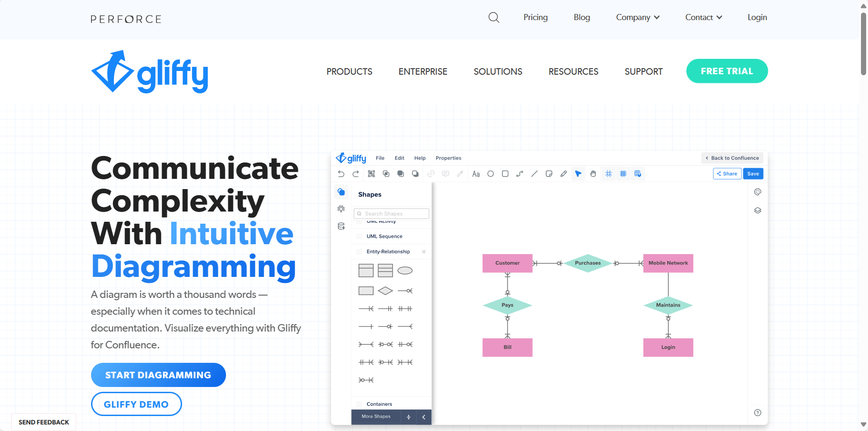Collapse the shapes panel with left chevron

point(424,417)
